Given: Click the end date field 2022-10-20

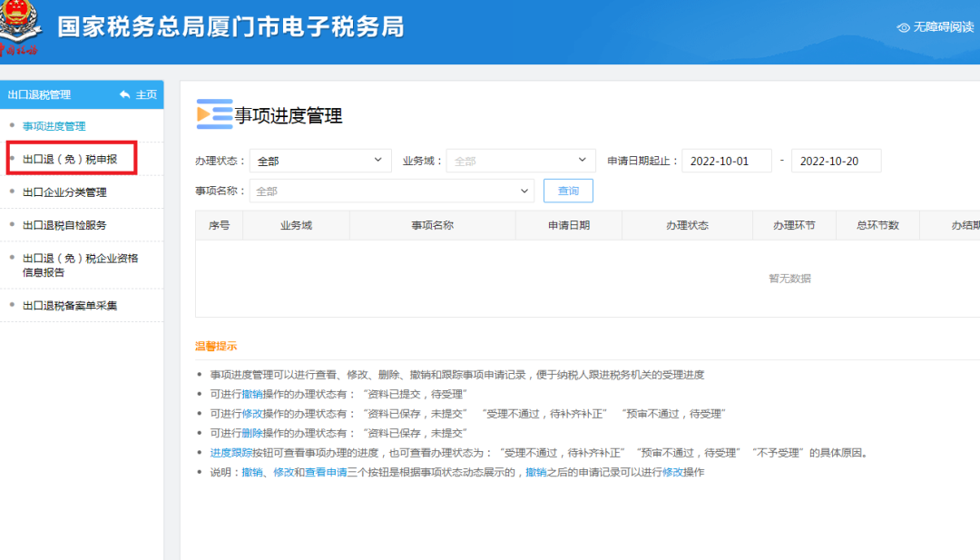Looking at the screenshot, I should 836,161.
